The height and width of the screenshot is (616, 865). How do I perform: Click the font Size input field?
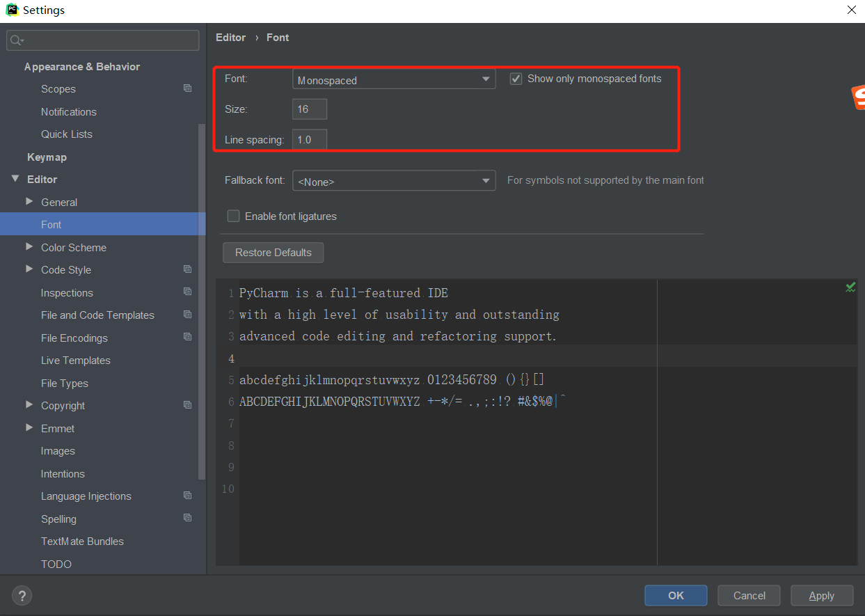coord(309,109)
